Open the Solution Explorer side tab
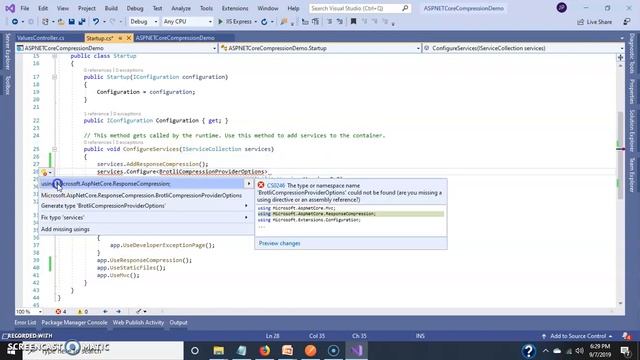Viewport: 640px width, 360px height. [631, 130]
